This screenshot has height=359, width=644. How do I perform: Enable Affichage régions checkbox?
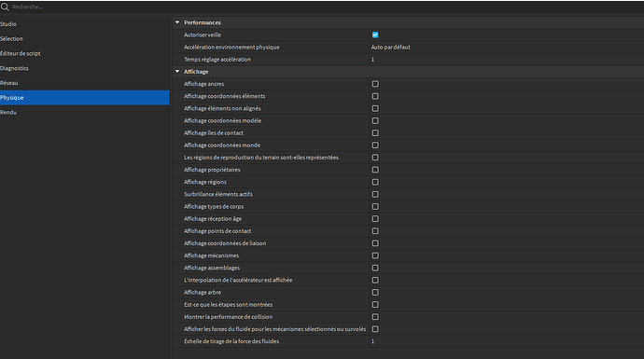click(x=375, y=182)
